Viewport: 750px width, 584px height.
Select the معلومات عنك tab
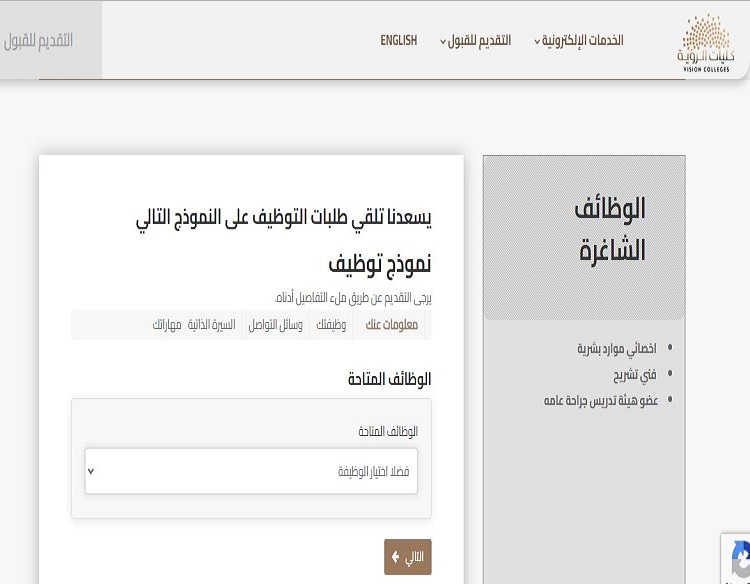[x=391, y=325]
